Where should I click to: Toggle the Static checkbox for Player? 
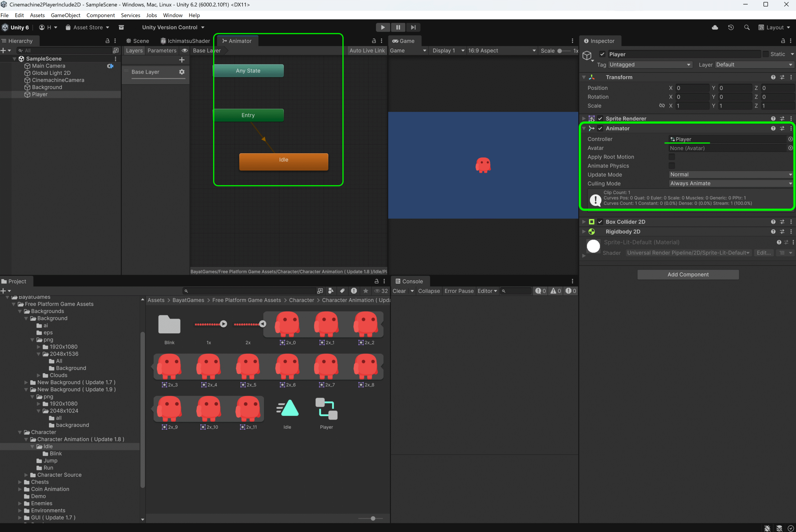pos(766,54)
